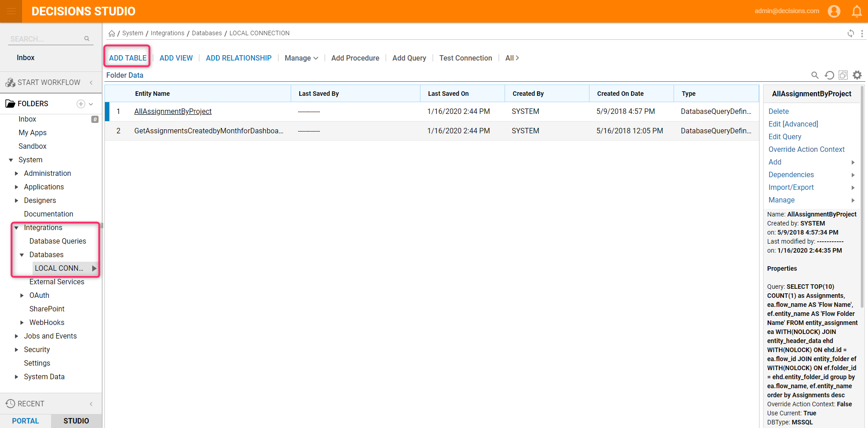Open the notifications bell icon
The height and width of the screenshot is (428, 868).
pyautogui.click(x=857, y=11)
